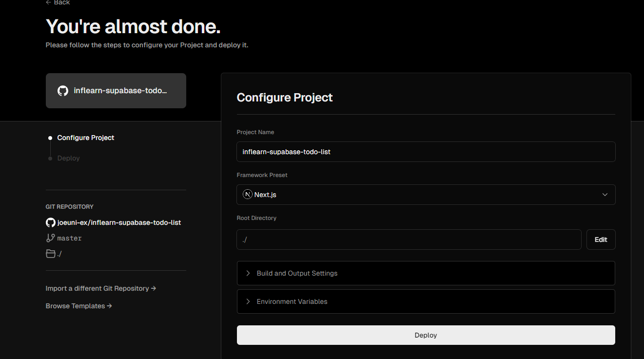
Task: Go back using the Back link
Action: point(58,2)
